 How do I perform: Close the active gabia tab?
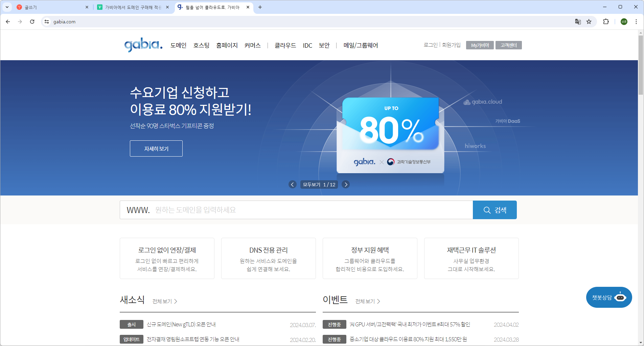coord(248,7)
